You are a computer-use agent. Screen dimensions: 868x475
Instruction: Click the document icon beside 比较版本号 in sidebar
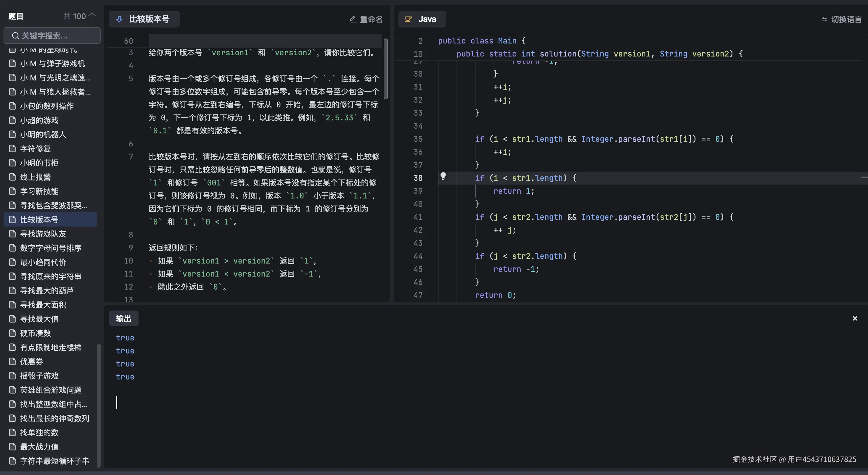pyautogui.click(x=12, y=219)
